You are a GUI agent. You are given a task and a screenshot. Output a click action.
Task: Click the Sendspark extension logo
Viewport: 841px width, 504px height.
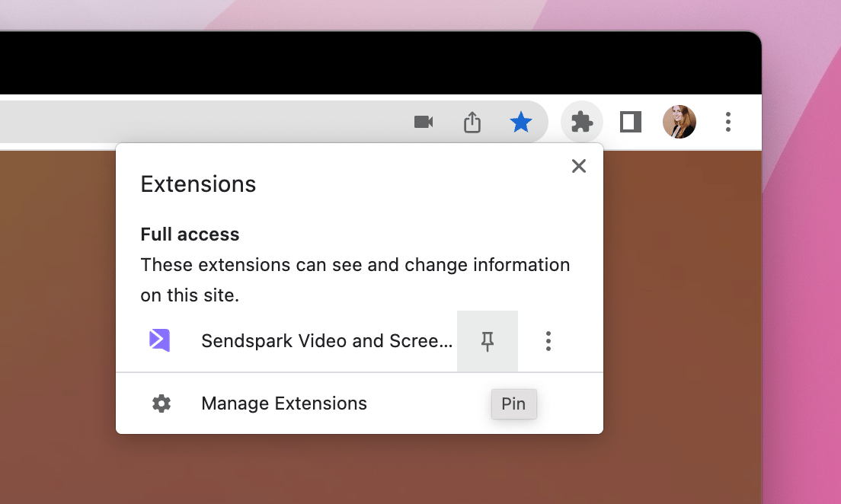pos(159,340)
